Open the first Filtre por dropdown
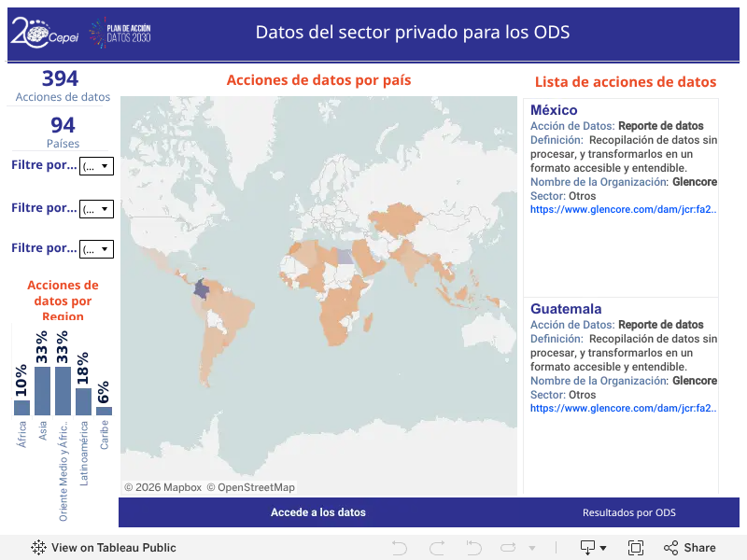This screenshot has width=747, height=560. [x=96, y=166]
